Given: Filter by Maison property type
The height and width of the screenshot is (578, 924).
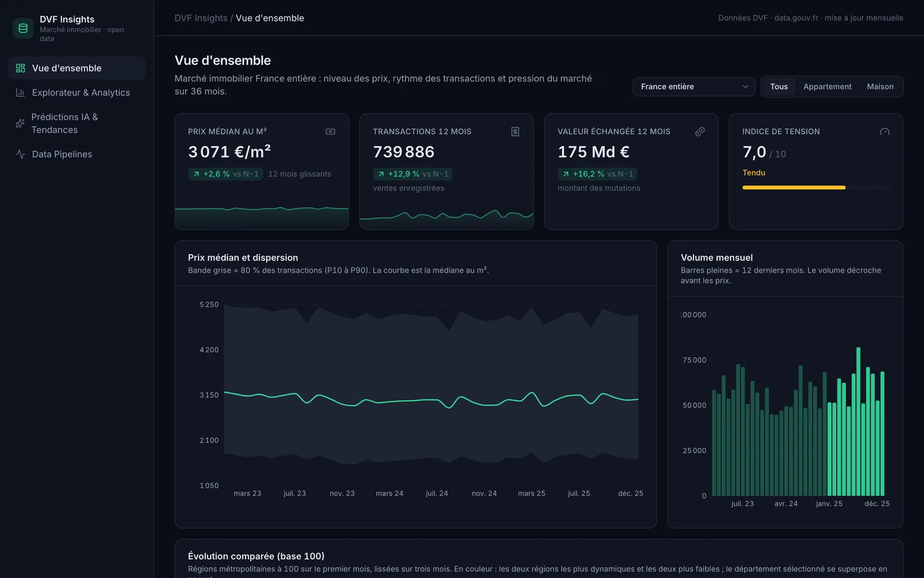Looking at the screenshot, I should coord(880,87).
